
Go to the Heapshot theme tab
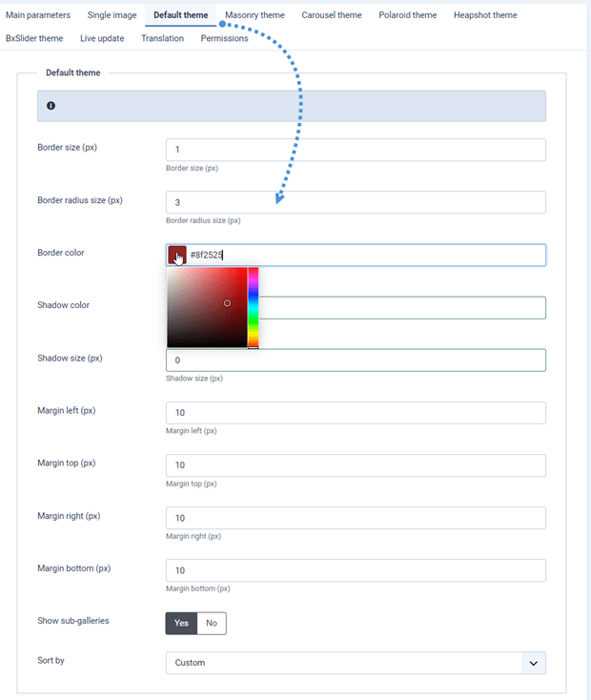485,15
